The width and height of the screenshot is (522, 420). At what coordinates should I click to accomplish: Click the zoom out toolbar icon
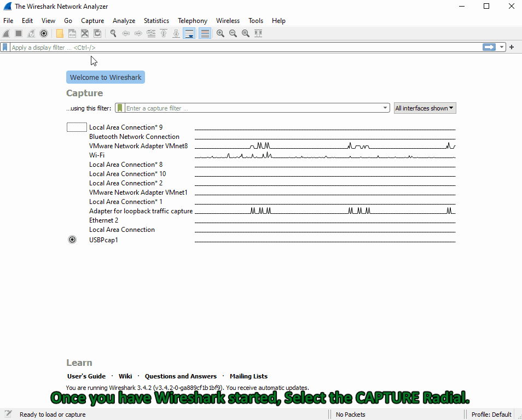click(233, 33)
